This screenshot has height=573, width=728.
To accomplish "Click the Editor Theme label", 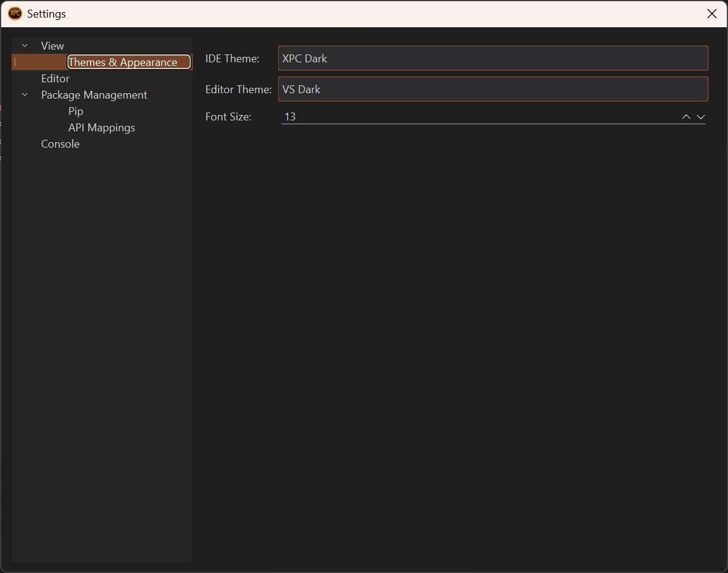I will click(238, 90).
